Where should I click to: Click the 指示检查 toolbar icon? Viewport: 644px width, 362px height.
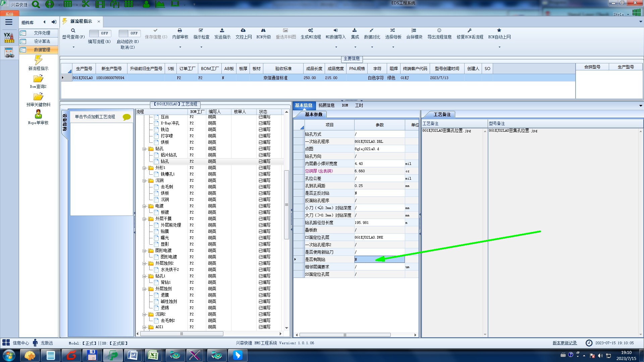[201, 31]
